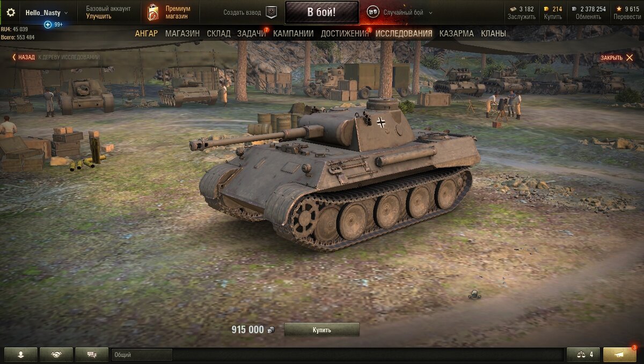Screen dimensions: 644x364
Task: Buy the tank with Купить button
Action: 322,330
